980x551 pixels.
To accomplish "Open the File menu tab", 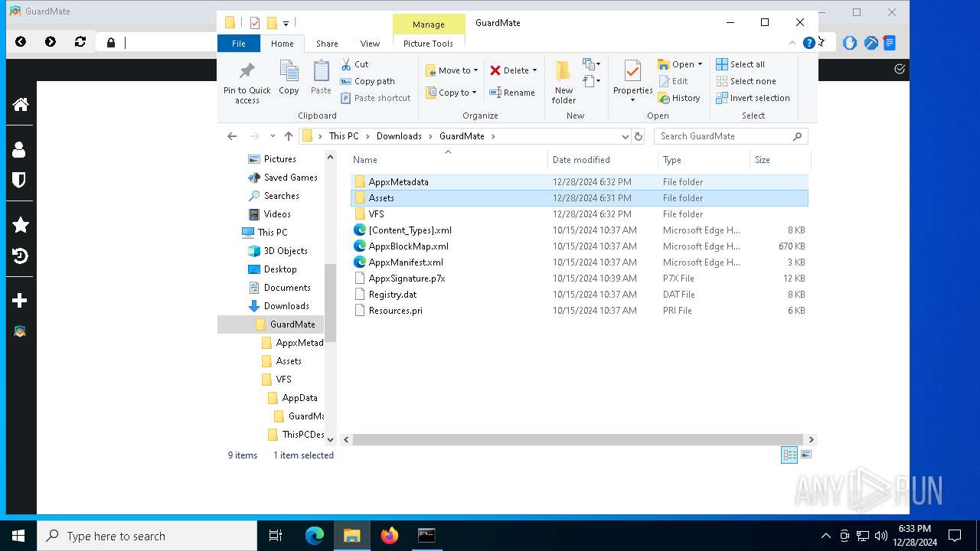I will (239, 44).
